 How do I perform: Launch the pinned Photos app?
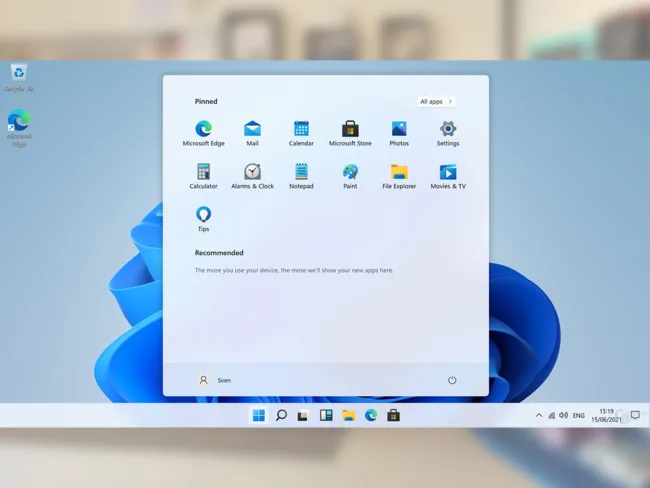point(399,133)
